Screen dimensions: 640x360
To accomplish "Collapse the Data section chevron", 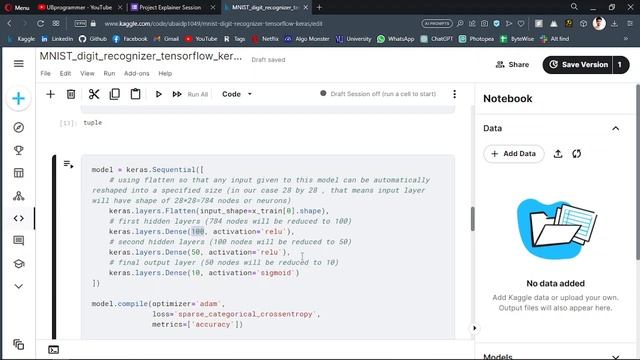I will (616, 129).
